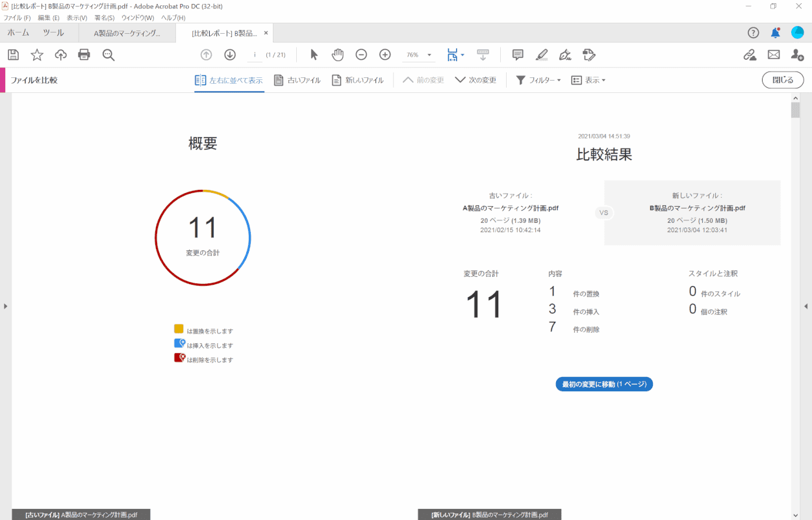812x520 pixels.
Task: Open the ウィンドウ(W) menu
Action: [x=138, y=18]
